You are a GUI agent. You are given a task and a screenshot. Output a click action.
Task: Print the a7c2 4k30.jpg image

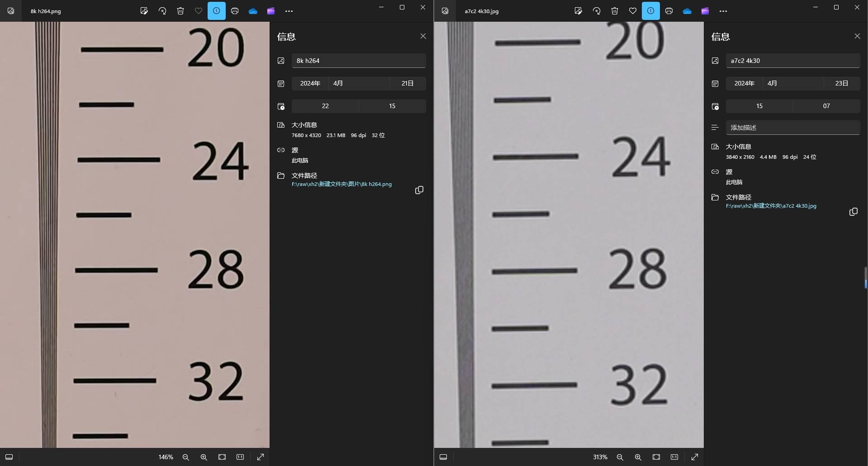point(669,11)
